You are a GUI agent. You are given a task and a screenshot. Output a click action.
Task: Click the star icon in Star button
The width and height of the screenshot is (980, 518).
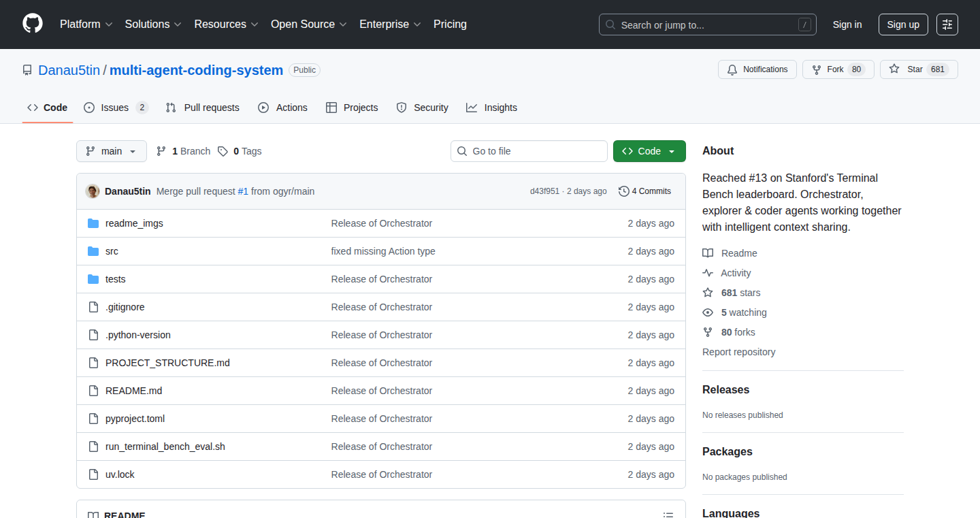(894, 69)
